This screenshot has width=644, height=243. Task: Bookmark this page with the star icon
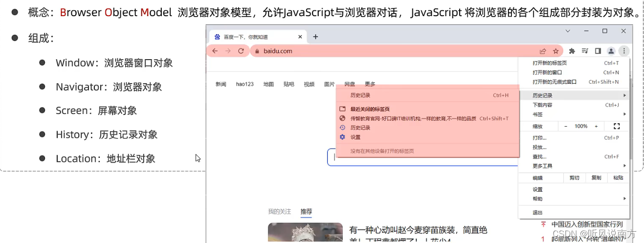[x=555, y=51]
